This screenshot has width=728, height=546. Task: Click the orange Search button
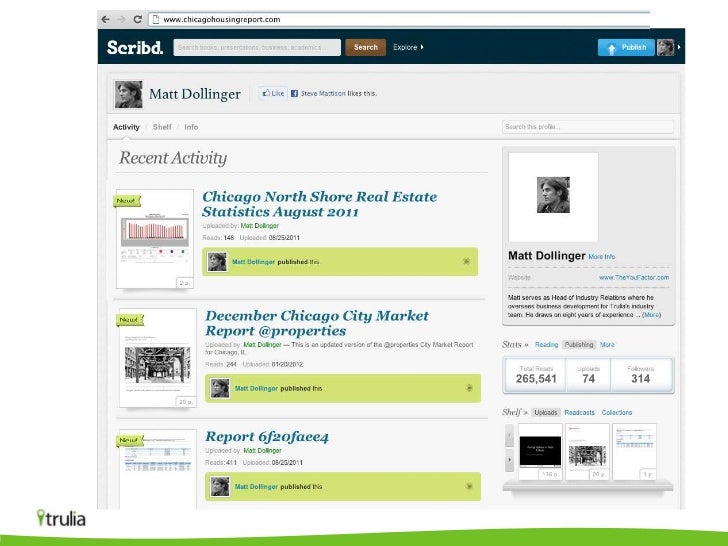[x=365, y=47]
